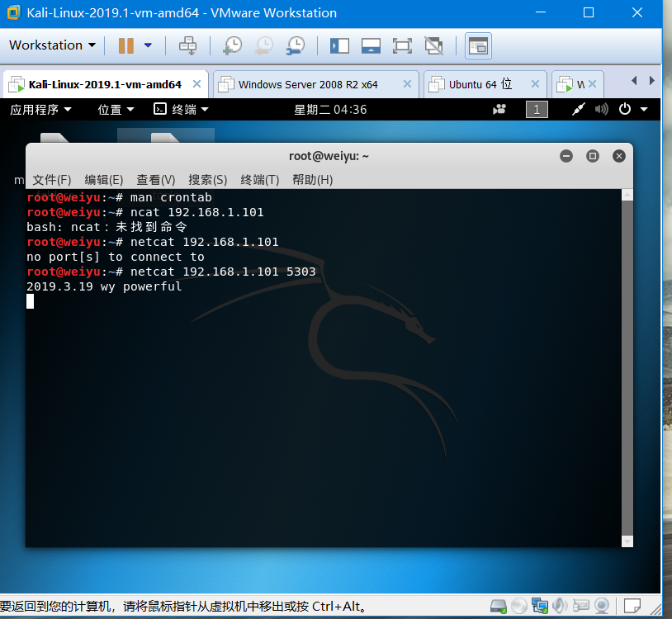The height and width of the screenshot is (619, 672).
Task: Open the Workstation dropdown menu
Action: coord(52,45)
